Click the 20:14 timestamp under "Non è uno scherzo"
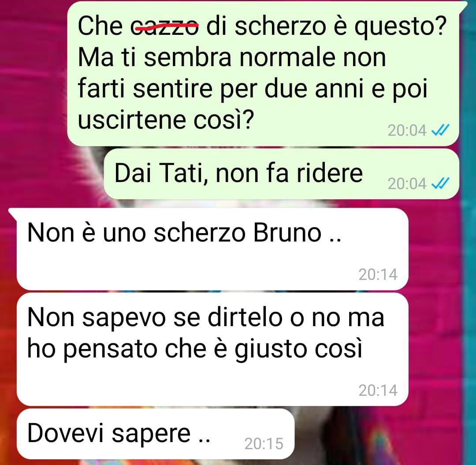Image resolution: width=476 pixels, height=465 pixels. [x=378, y=275]
